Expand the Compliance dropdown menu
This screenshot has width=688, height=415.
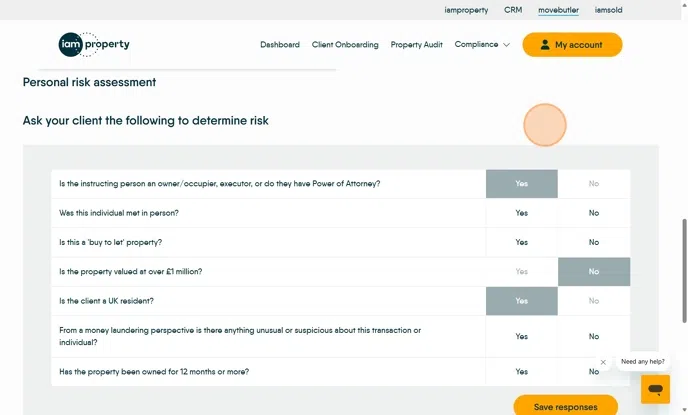point(476,45)
